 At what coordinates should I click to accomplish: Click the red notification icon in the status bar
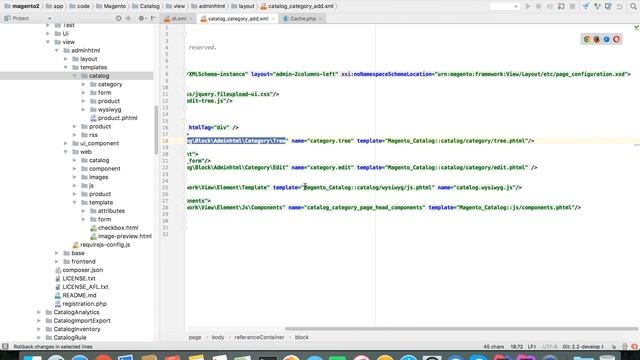click(634, 347)
